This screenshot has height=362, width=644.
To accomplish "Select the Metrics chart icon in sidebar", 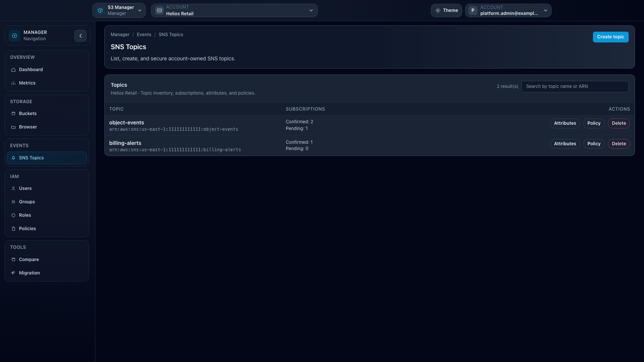I will point(13,83).
